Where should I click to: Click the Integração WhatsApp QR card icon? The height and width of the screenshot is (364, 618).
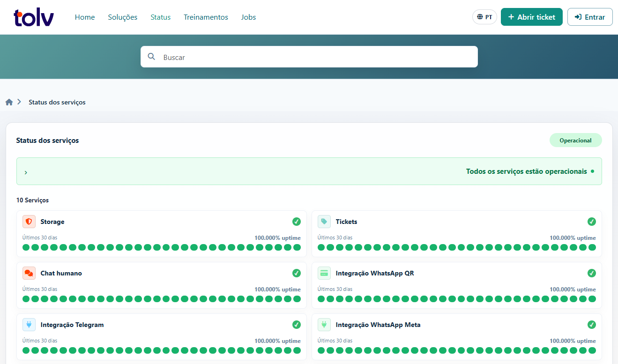tap(324, 273)
